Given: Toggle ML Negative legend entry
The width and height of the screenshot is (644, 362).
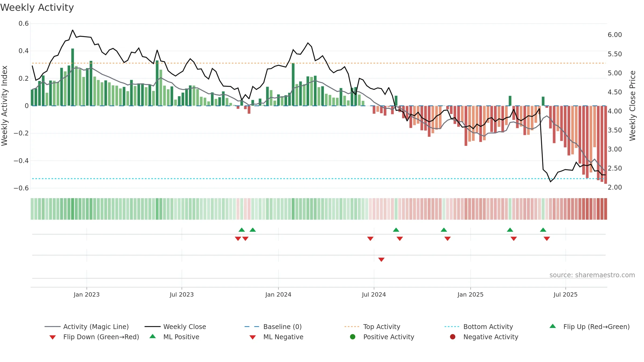Looking at the screenshot, I should click(276, 337).
